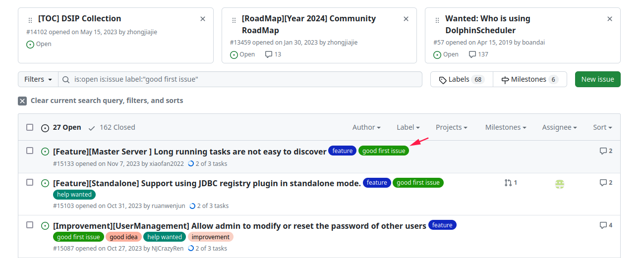644x258 pixels.
Task: Click the task progress icon for issue #15087
Action: click(x=191, y=249)
